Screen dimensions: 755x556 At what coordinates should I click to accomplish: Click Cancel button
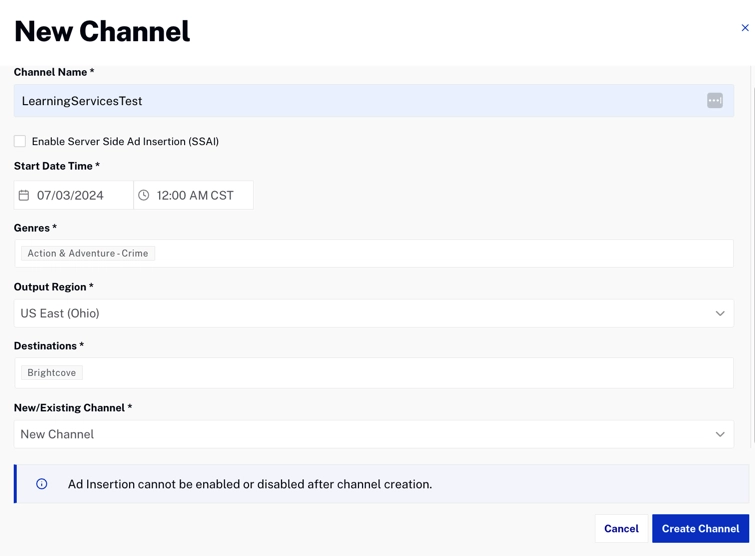(621, 528)
